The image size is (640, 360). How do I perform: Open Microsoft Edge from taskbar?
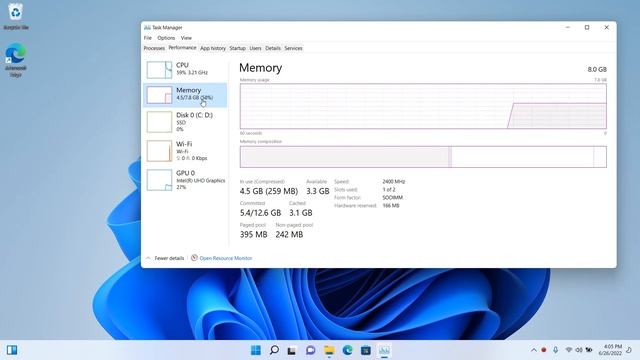(x=347, y=350)
